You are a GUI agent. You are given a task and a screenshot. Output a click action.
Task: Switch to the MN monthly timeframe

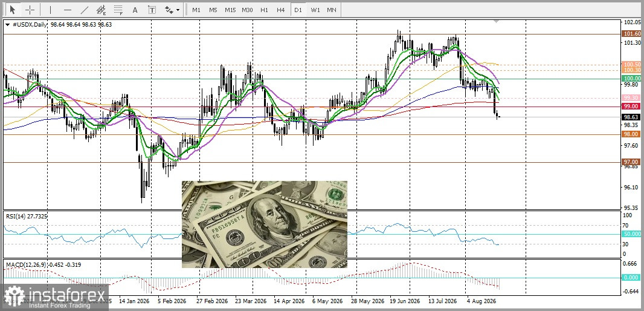click(x=332, y=10)
